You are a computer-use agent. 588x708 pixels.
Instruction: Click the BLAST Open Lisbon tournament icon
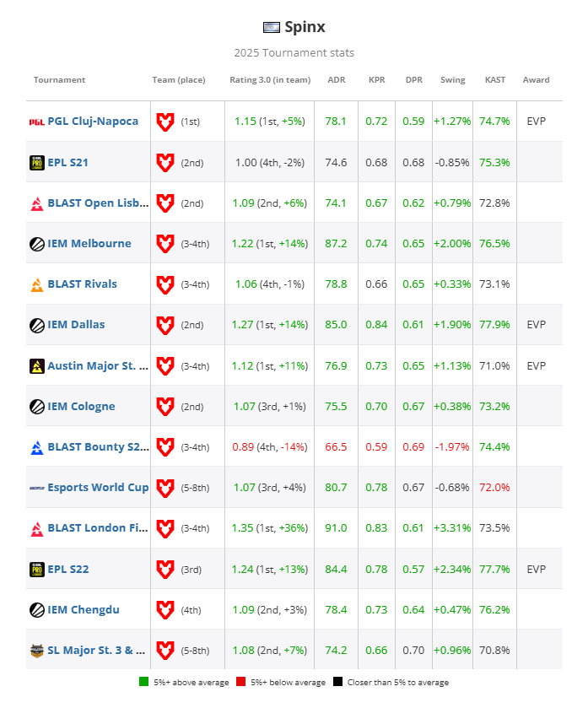point(36,203)
